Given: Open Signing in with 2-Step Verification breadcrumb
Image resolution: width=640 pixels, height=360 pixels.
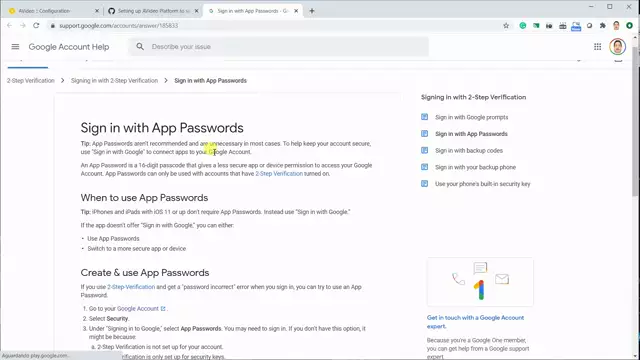Looking at the screenshot, I should [114, 80].
